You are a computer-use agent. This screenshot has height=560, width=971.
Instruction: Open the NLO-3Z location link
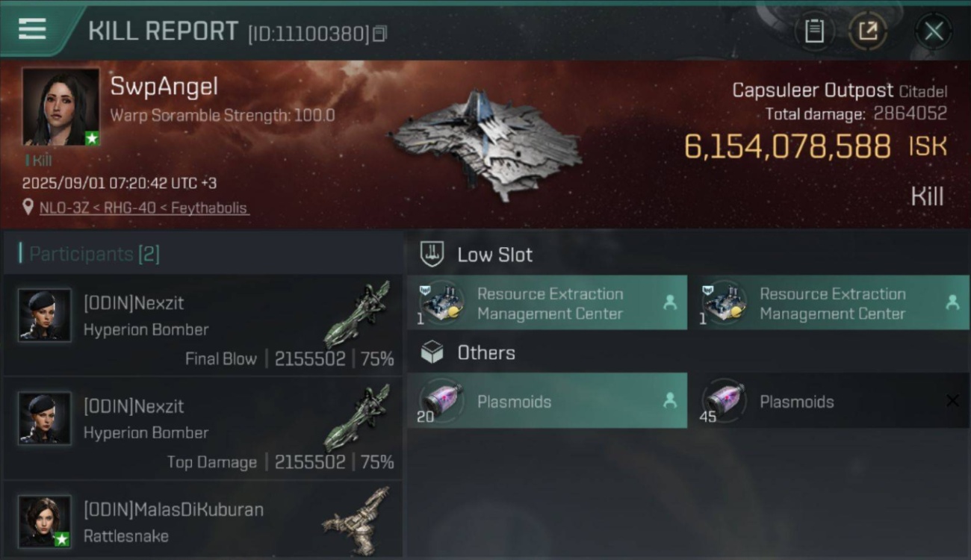pos(144,208)
